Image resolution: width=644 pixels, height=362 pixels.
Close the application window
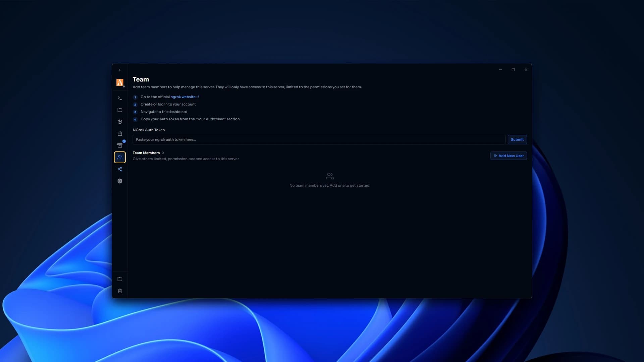(x=526, y=70)
